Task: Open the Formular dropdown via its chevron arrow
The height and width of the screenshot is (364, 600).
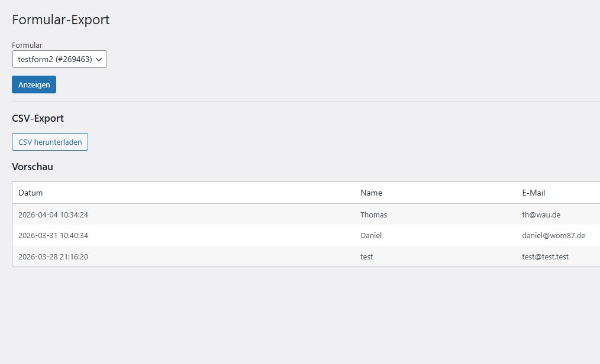Action: tap(99, 59)
